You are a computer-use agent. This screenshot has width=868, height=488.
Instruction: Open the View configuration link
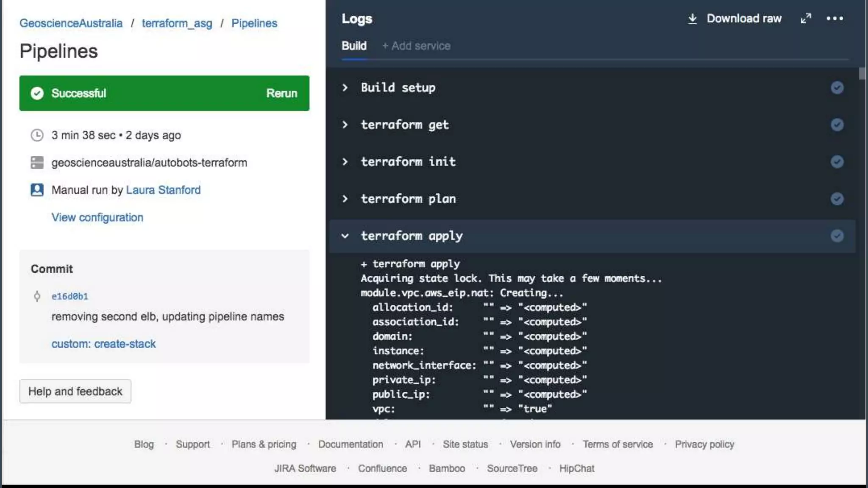click(97, 217)
